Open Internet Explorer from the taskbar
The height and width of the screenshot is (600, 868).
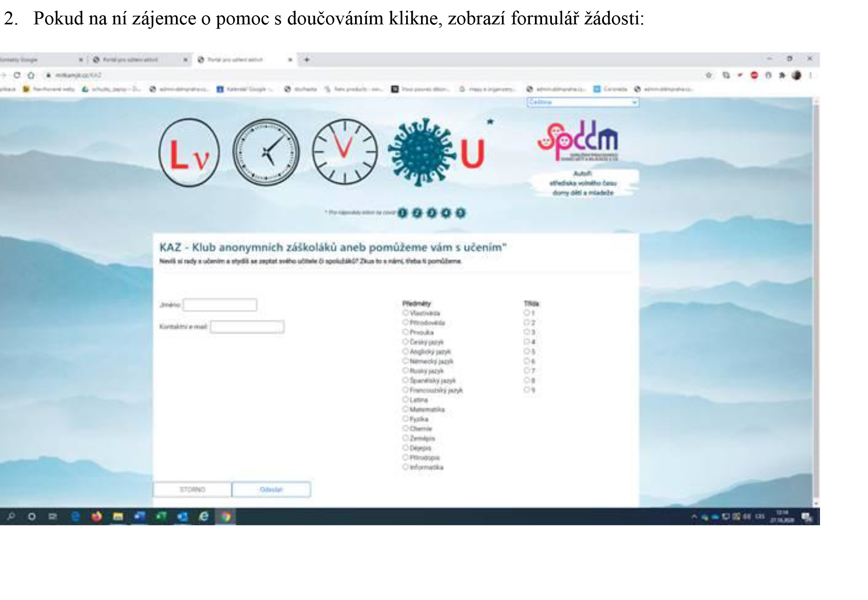tap(203, 516)
